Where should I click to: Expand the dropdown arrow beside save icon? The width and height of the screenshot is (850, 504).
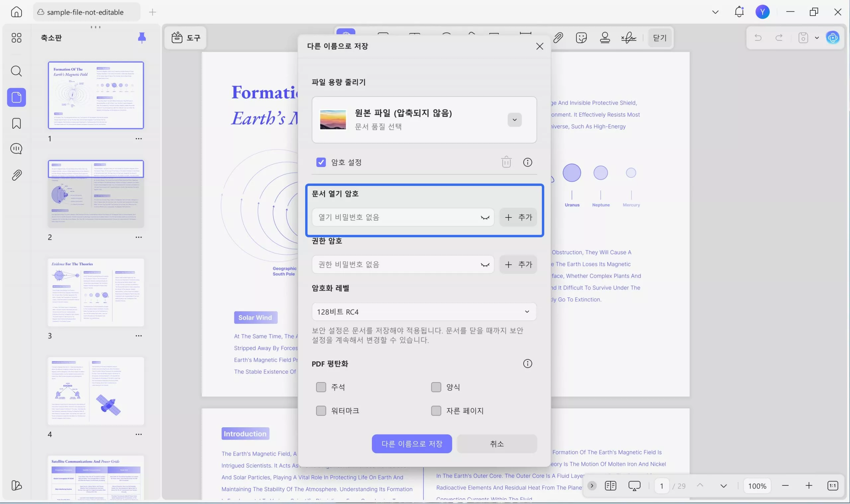coord(817,38)
